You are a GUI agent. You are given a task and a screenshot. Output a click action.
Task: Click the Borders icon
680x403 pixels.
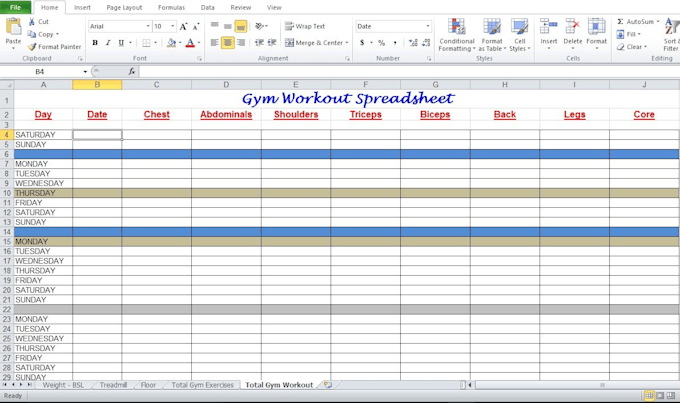point(146,43)
